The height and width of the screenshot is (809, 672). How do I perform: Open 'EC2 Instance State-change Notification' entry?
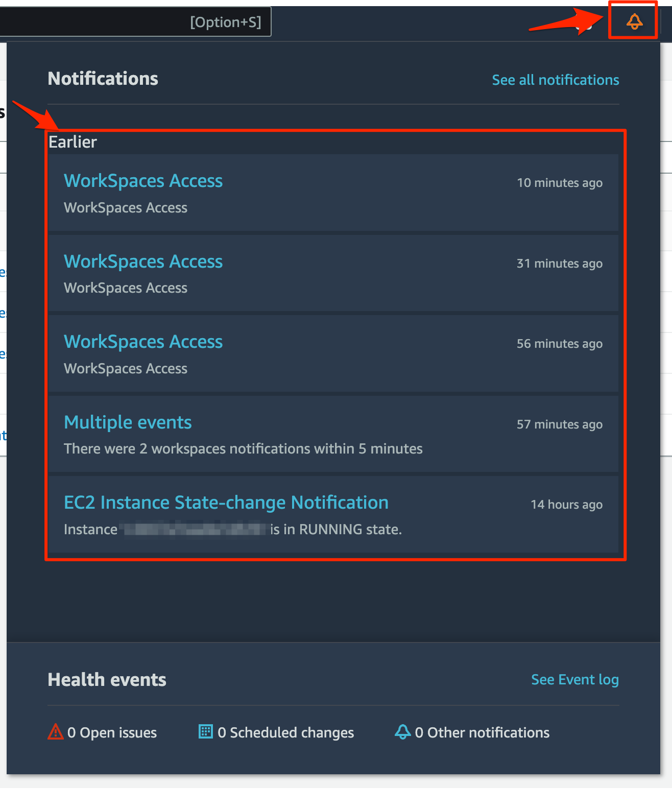coord(226,503)
